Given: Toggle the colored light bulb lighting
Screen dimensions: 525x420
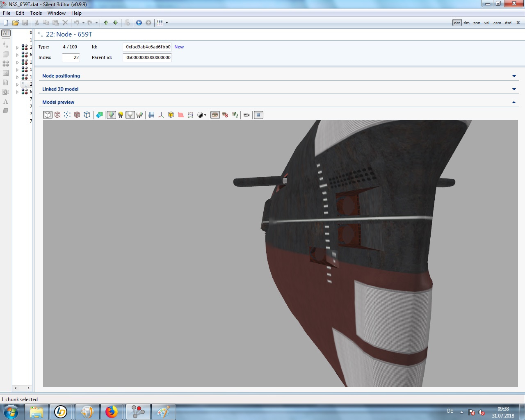Looking at the screenshot, I should 111,115.
